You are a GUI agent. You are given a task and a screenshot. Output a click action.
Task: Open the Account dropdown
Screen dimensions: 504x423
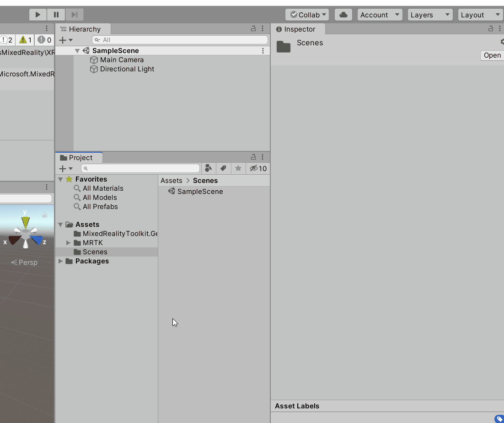(380, 15)
